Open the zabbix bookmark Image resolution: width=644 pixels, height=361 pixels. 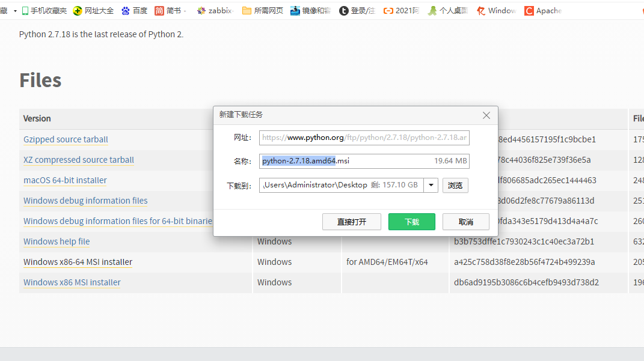click(215, 11)
